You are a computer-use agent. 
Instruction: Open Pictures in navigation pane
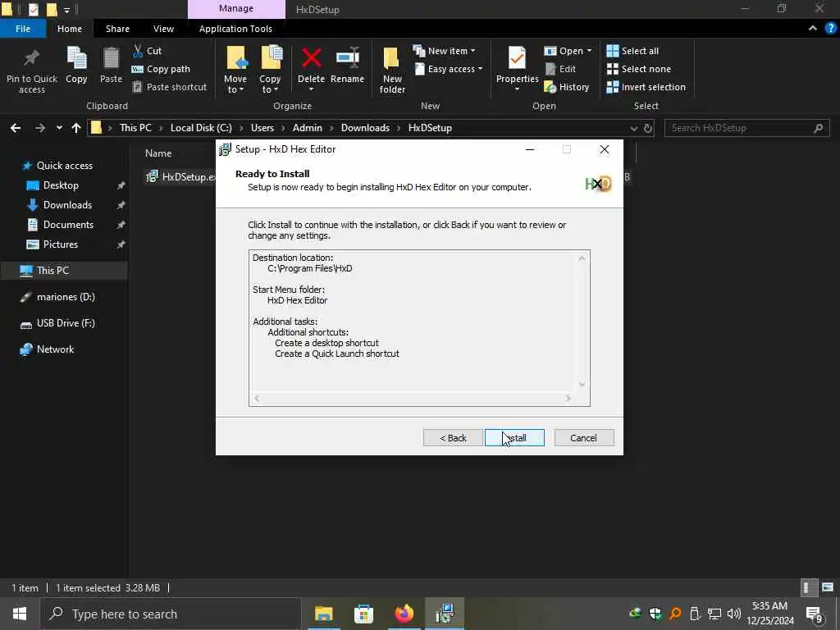[61, 244]
